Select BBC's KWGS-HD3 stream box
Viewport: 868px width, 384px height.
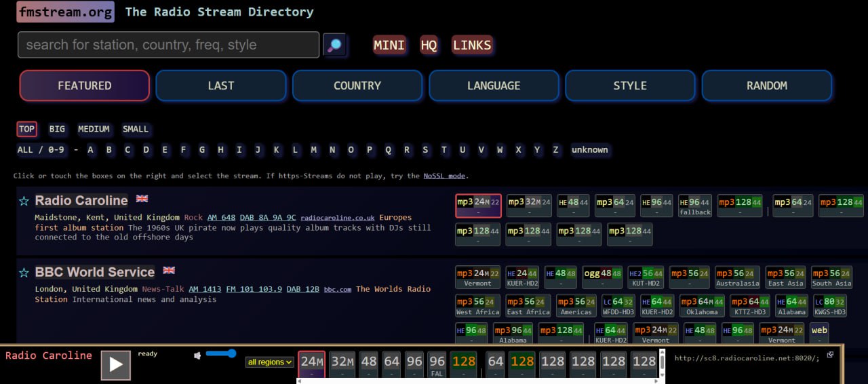[x=829, y=305]
